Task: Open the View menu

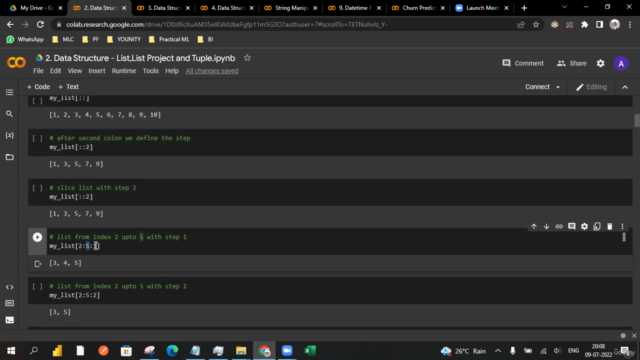Action: pos(75,71)
